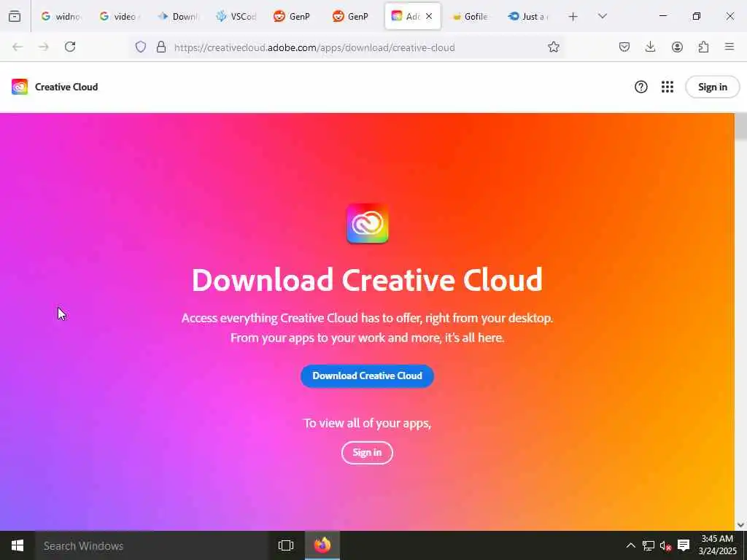Open Adobe apps grid switcher

667,87
